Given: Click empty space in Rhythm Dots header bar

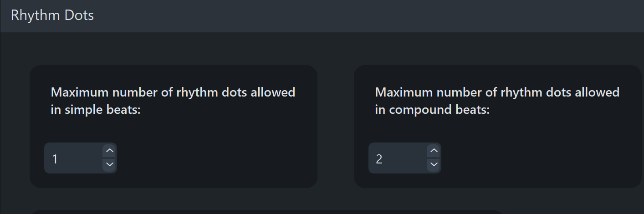Looking at the screenshot, I should 364,16.
